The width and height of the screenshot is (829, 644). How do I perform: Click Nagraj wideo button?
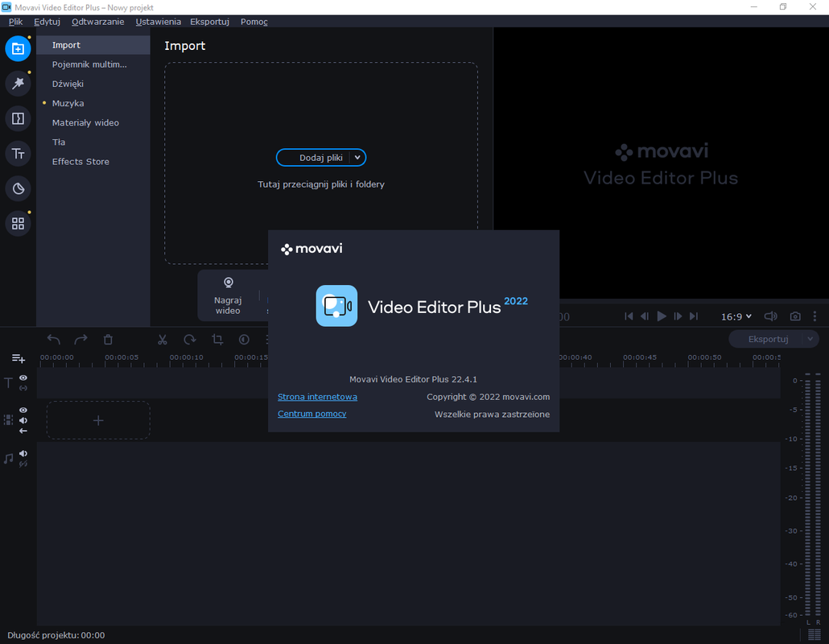pos(228,295)
